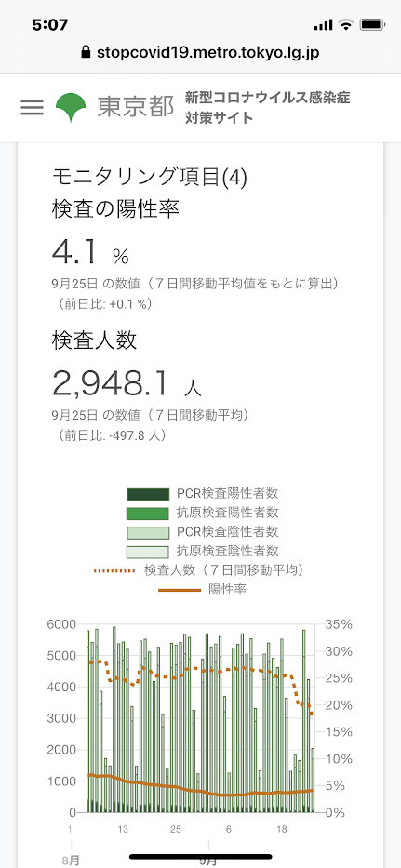This screenshot has height=868, width=401.
Task: Tap the 2,948.1 人 tested count
Action: point(127,383)
